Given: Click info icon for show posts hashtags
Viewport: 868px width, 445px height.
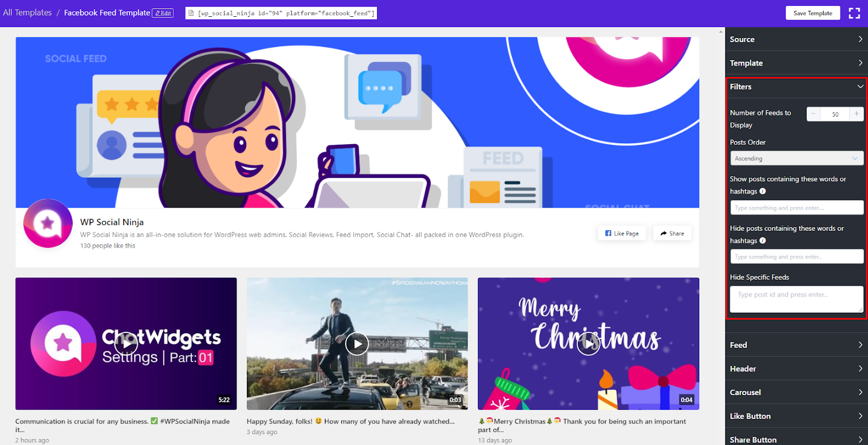Looking at the screenshot, I should coord(763,191).
